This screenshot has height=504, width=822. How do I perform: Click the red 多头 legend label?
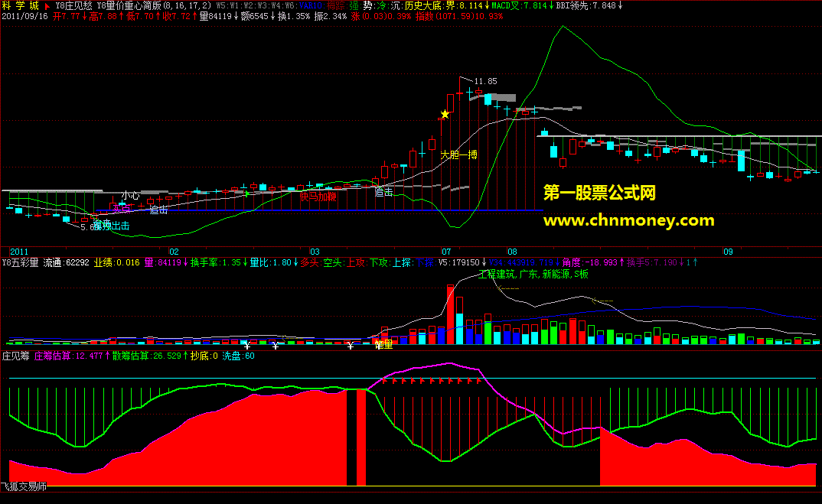(x=309, y=262)
